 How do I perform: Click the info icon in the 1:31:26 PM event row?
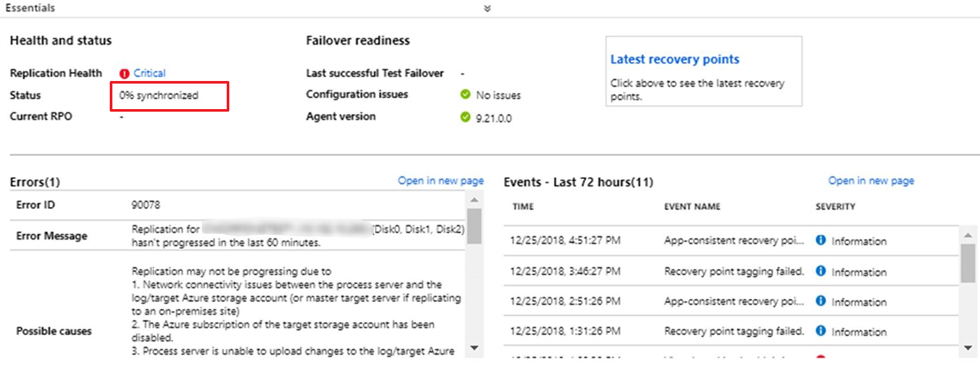click(821, 331)
